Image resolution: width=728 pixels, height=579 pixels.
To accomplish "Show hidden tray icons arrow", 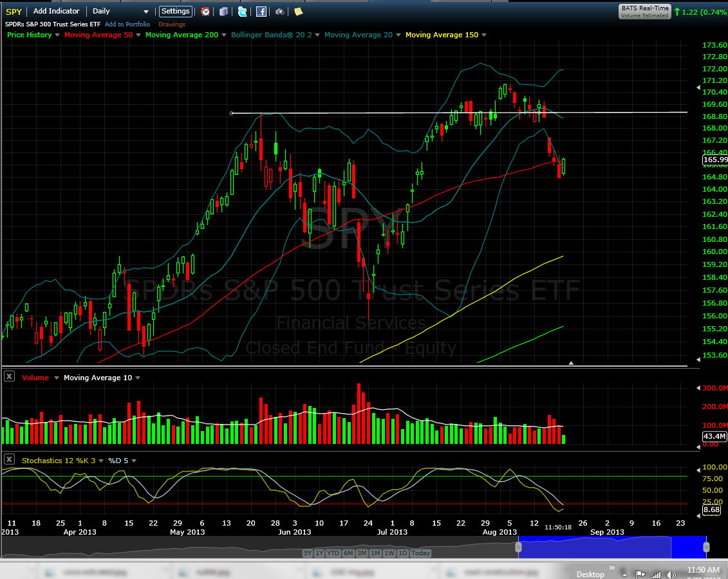I will [624, 575].
